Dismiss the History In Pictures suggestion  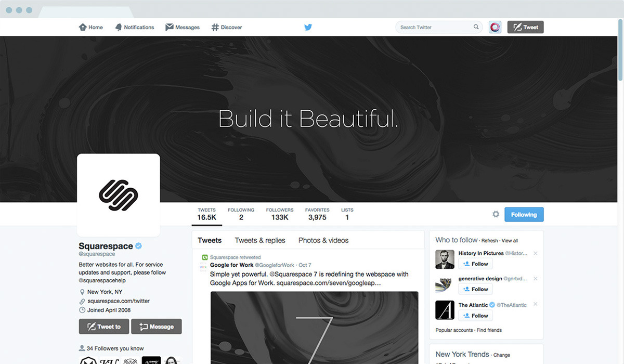click(536, 253)
